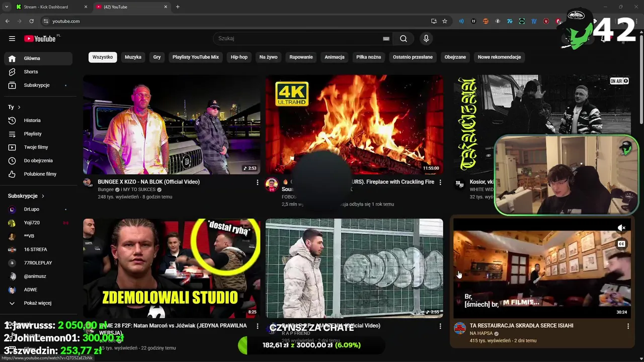Select the Obejrzane chip
Screen dimensions: 644x362
[455, 57]
